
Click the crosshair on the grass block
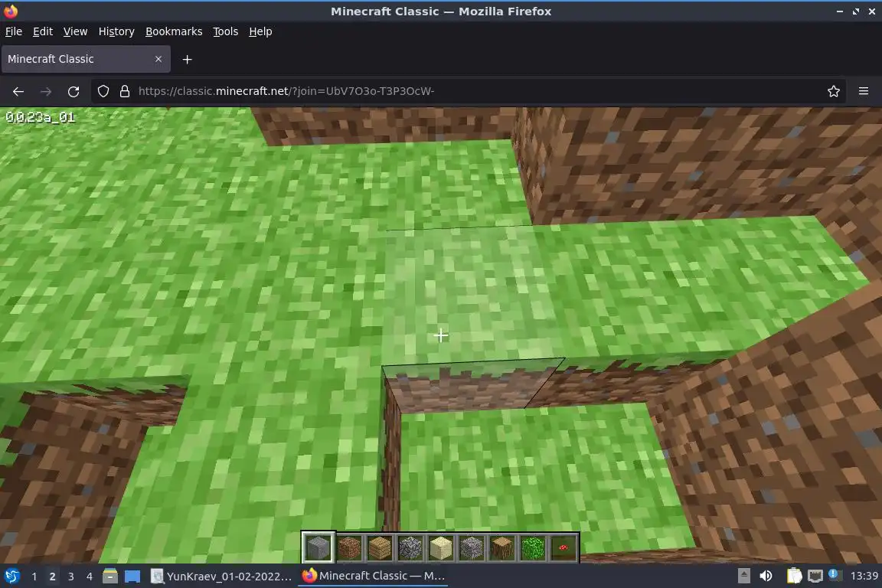coord(441,336)
